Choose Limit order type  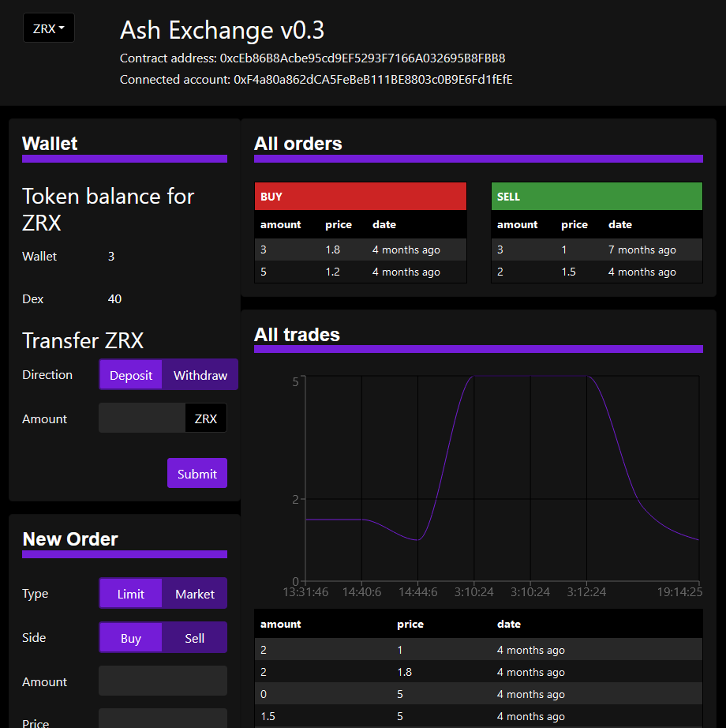pyautogui.click(x=131, y=594)
